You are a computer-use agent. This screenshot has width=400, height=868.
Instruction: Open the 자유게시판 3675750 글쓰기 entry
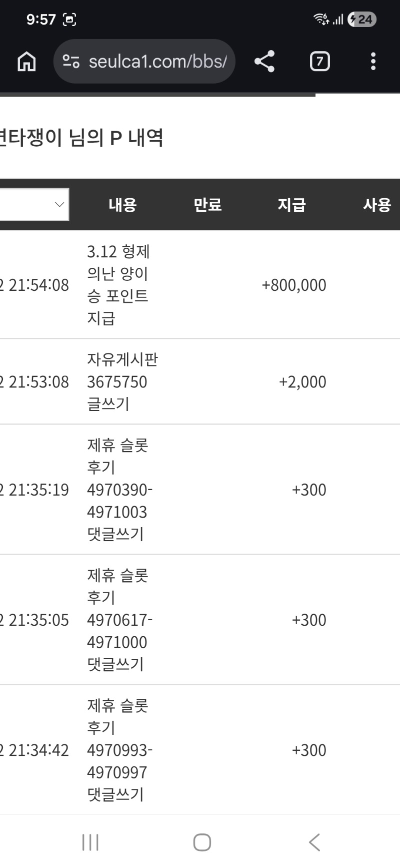[122, 381]
